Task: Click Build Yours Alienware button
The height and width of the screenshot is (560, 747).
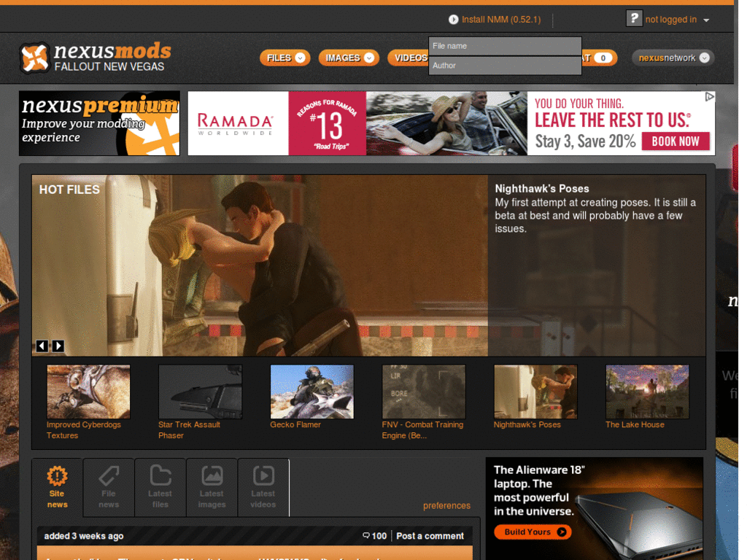Action: [533, 532]
